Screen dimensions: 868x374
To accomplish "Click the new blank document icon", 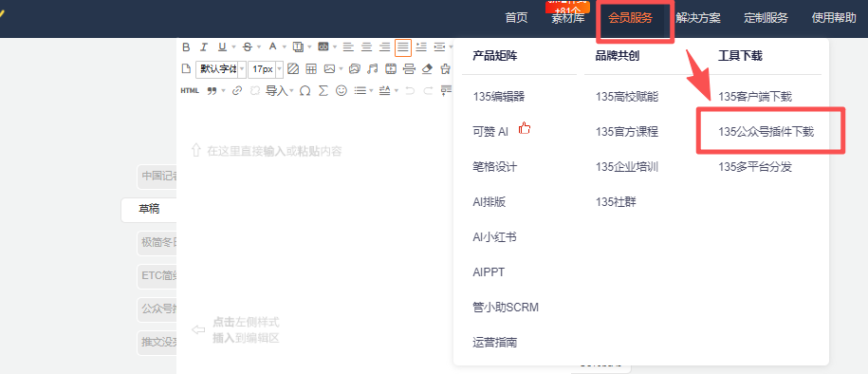I will (186, 68).
